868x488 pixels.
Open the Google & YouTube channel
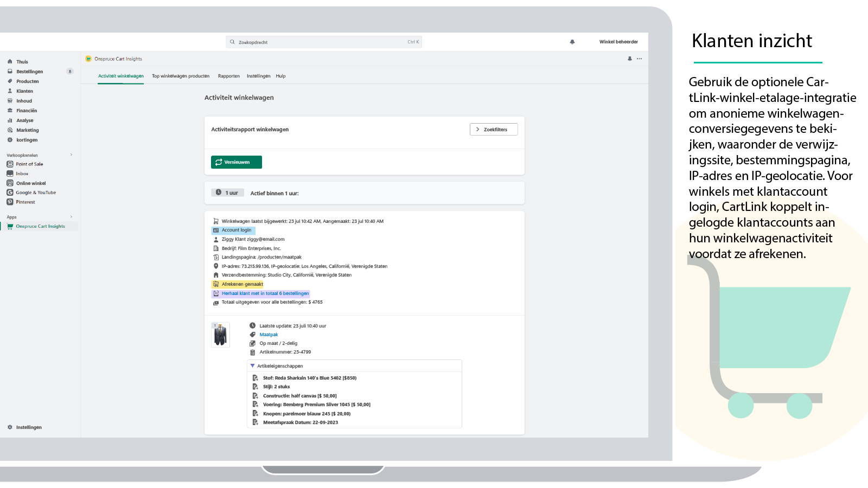pyautogui.click(x=36, y=192)
